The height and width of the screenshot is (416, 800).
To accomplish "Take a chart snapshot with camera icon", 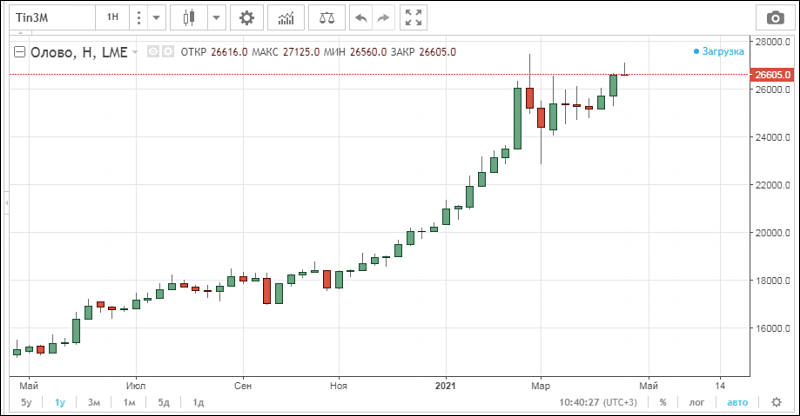I will click(774, 18).
